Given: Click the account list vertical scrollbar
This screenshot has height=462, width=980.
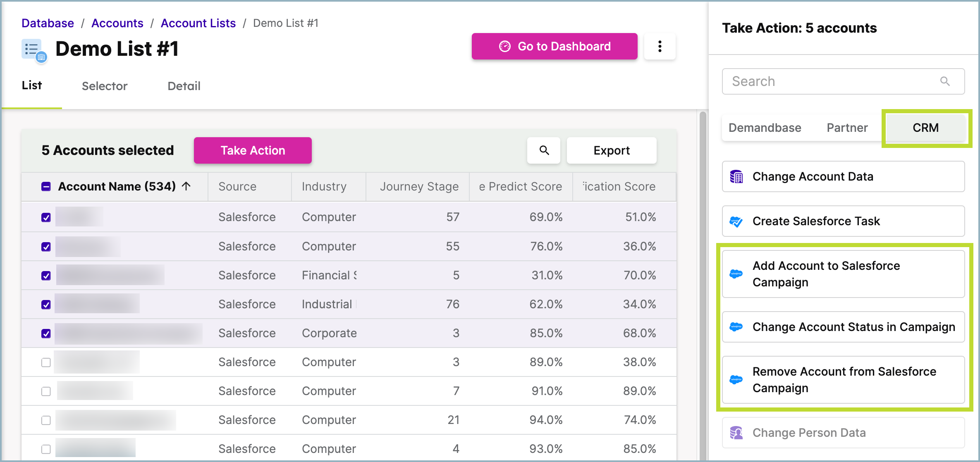Looking at the screenshot, I should tap(703, 285).
